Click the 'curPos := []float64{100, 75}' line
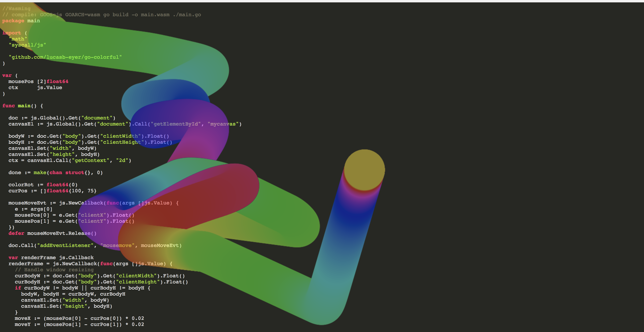Viewport: 644px width, 332px height. tap(52, 191)
